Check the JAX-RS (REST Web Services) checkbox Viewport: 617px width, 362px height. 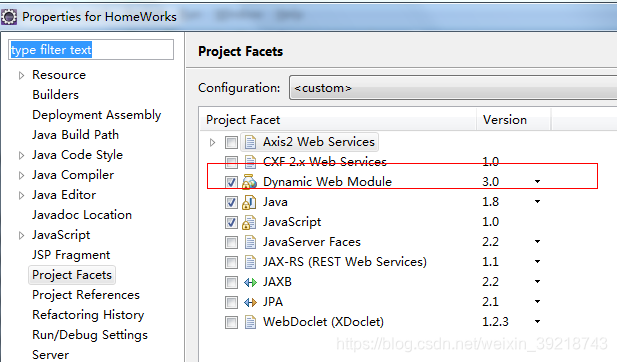tap(231, 262)
